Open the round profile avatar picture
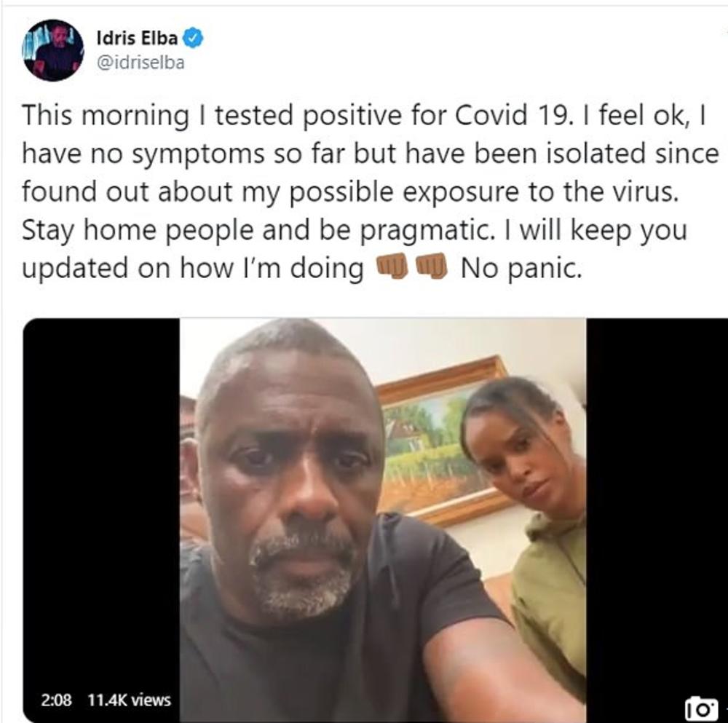 (53, 50)
